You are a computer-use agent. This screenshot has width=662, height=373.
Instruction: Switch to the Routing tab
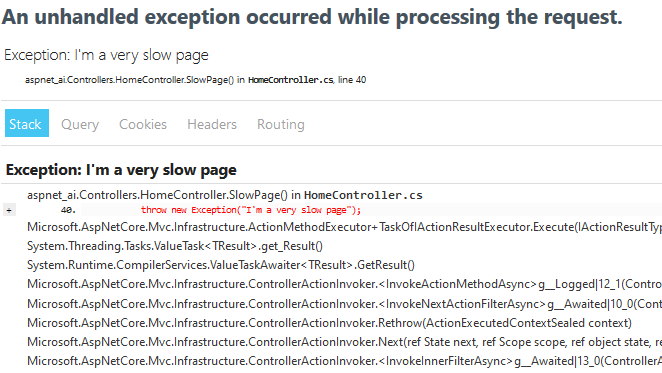[x=281, y=124]
